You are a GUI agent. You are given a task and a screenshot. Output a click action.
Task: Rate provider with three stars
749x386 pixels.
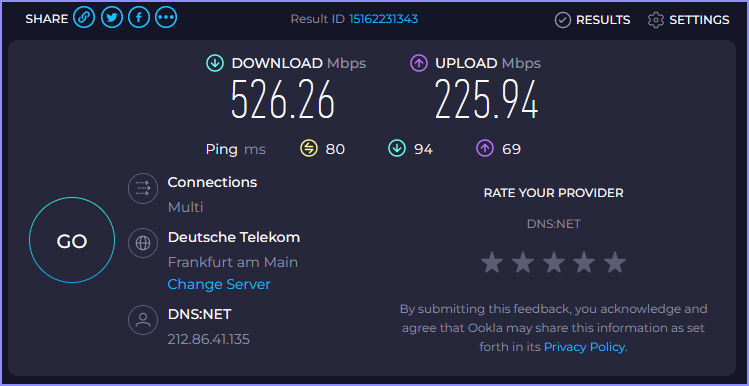pos(554,263)
